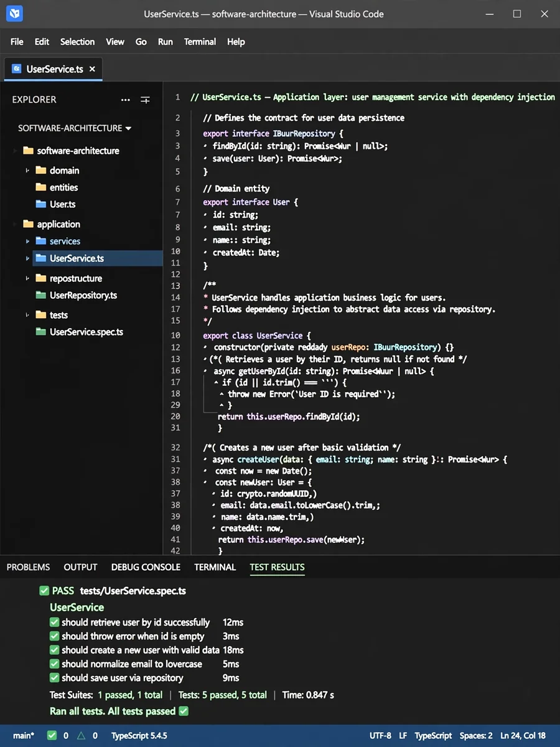The width and height of the screenshot is (560, 747).
Task: Click checkmark for 'should save user via repository'
Action: pos(55,678)
